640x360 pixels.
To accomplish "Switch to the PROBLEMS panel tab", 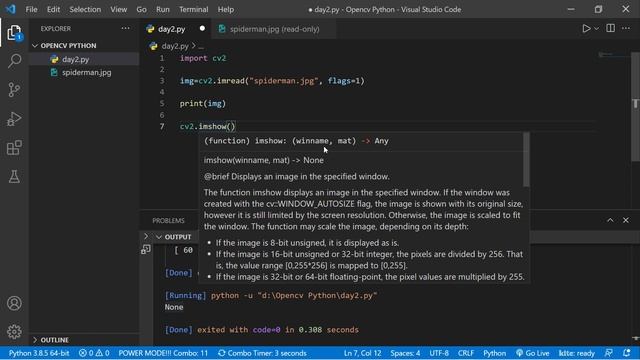I will click(168, 220).
